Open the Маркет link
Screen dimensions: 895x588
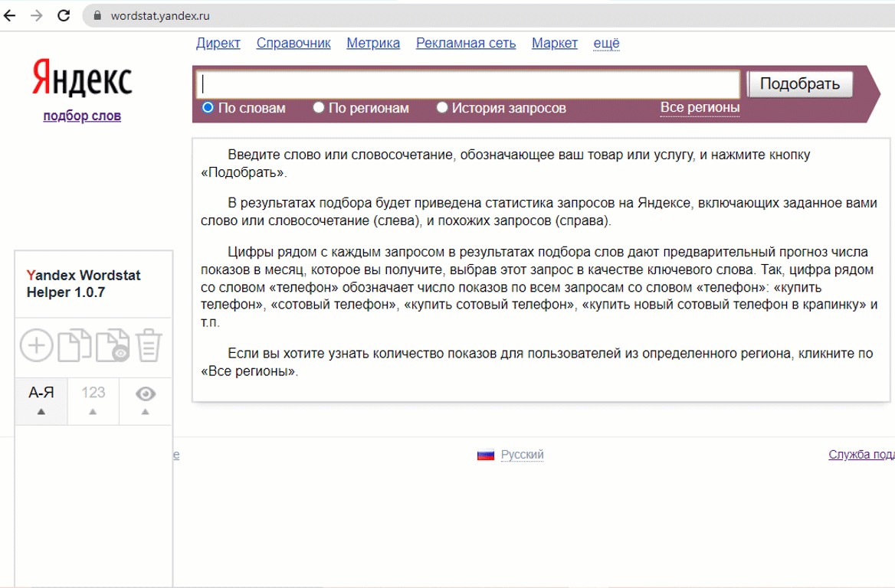point(554,44)
